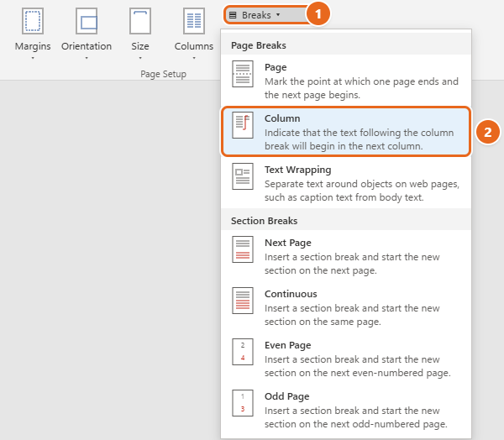
Task: Click the 'Page Breaks' header text
Action: click(x=259, y=45)
